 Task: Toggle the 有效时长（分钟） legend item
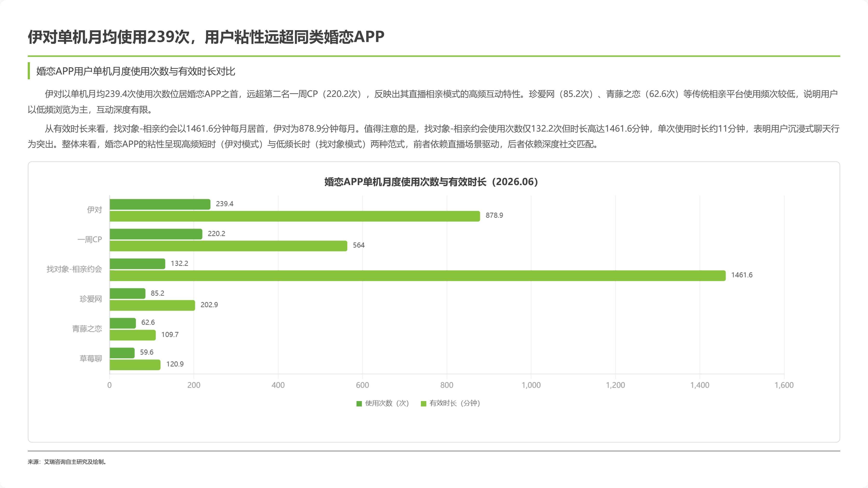(450, 403)
